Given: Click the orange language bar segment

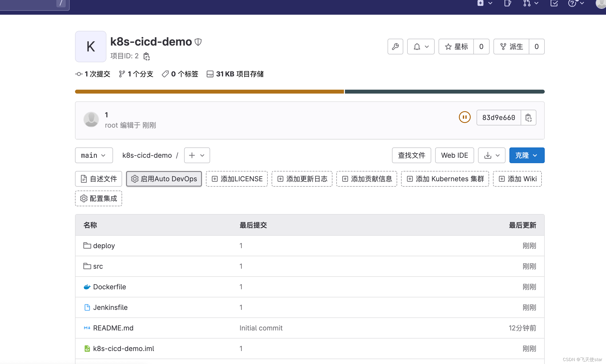Looking at the screenshot, I should click(209, 92).
